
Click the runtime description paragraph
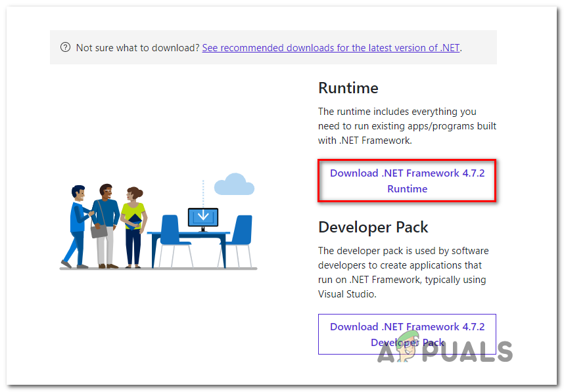pos(407,126)
